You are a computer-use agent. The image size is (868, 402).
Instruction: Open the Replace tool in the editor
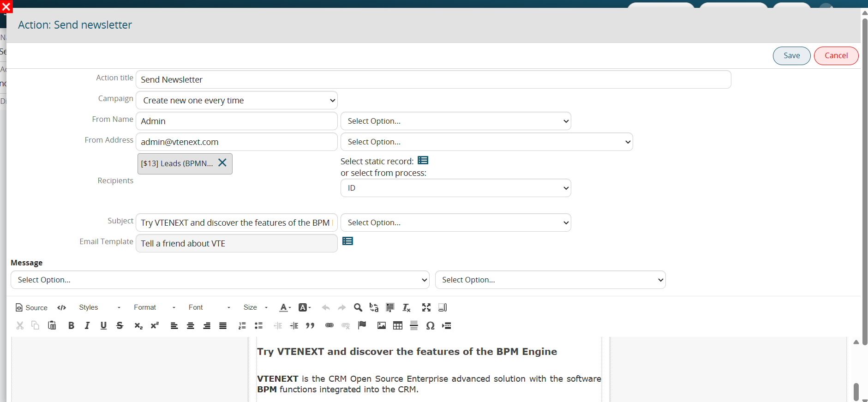click(x=374, y=307)
